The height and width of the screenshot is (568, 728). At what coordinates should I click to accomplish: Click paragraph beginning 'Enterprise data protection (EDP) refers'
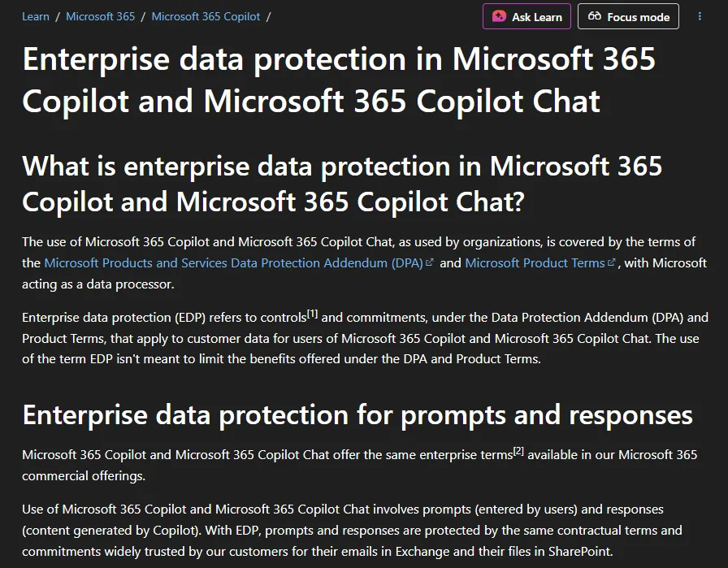tap(365, 338)
